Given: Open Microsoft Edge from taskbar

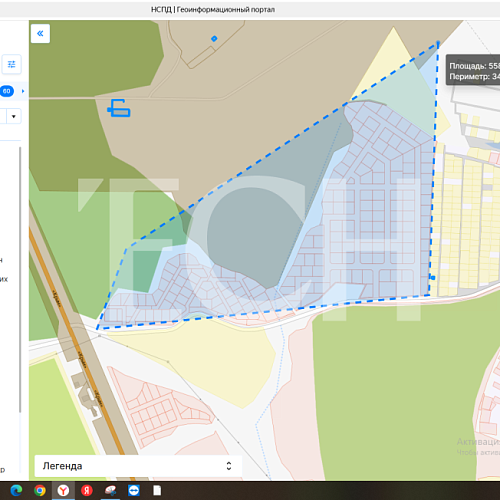Looking at the screenshot, I should [x=16, y=490].
